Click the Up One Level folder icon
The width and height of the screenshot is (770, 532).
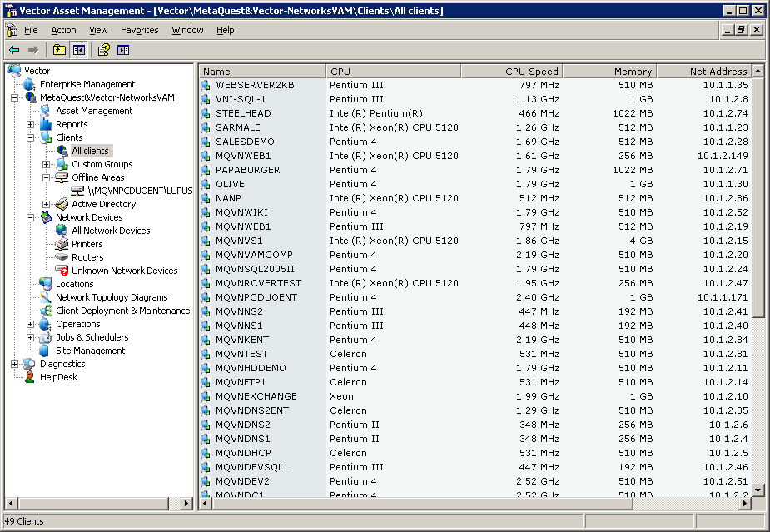58,49
